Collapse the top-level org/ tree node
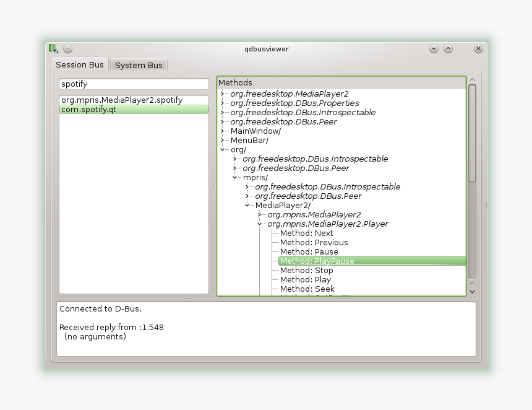This screenshot has height=410, width=532. point(223,150)
